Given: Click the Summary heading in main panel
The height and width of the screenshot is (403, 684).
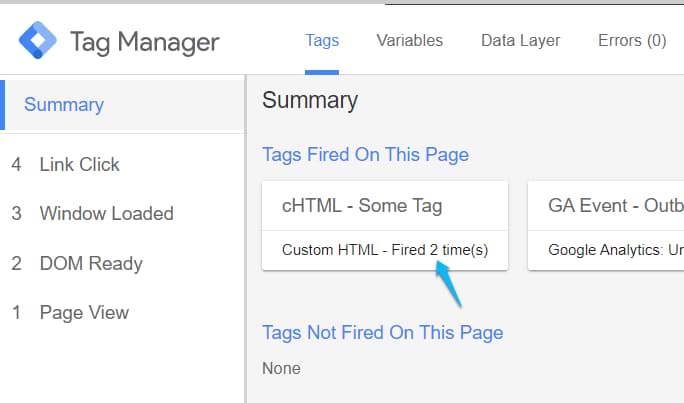Looking at the screenshot, I should coord(310,101).
